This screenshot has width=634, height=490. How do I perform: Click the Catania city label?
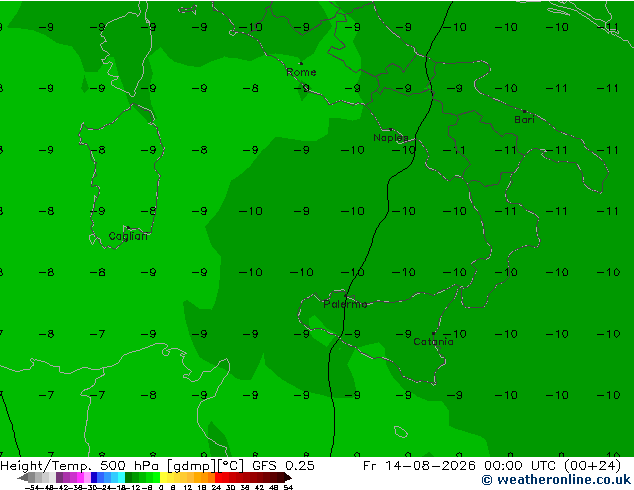pyautogui.click(x=433, y=342)
